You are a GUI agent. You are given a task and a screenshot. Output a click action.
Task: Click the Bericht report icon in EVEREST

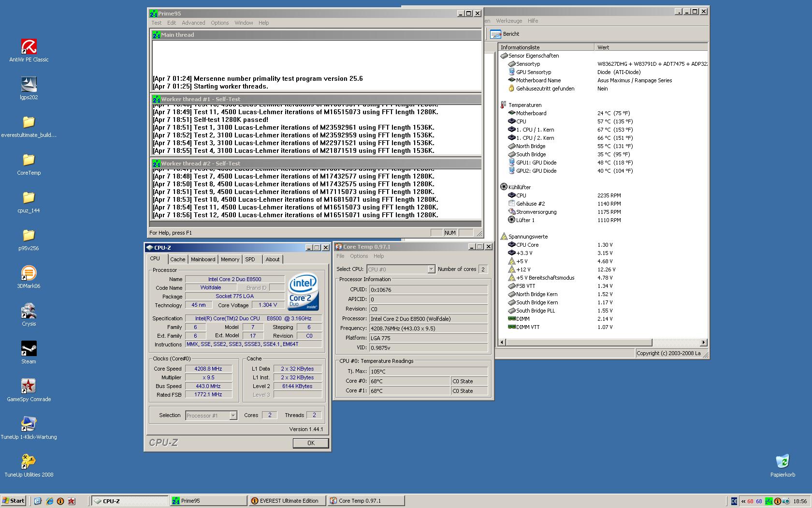click(496, 34)
